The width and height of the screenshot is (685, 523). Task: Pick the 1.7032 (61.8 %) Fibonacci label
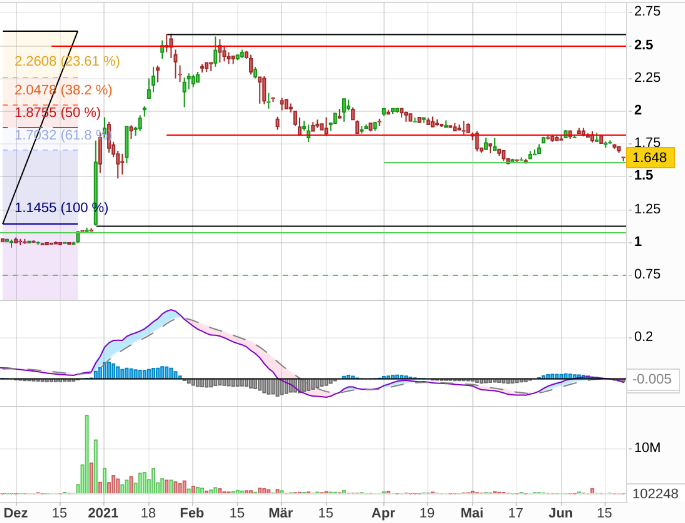pyautogui.click(x=60, y=135)
